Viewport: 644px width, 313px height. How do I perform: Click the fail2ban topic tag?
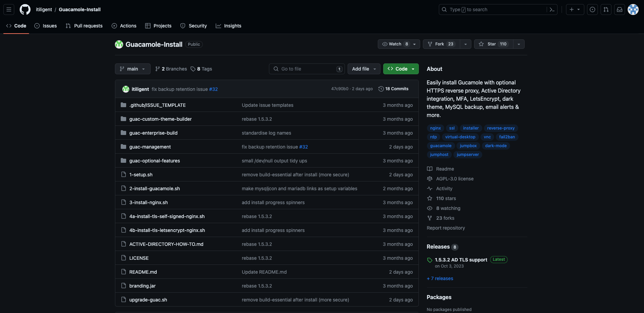507,137
